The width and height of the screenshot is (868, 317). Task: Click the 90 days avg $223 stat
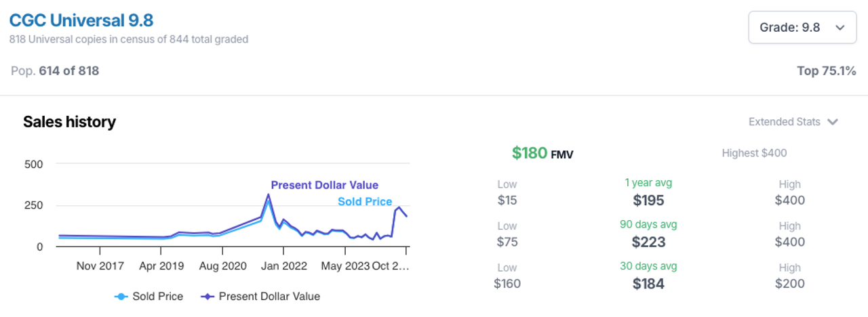[x=648, y=234]
